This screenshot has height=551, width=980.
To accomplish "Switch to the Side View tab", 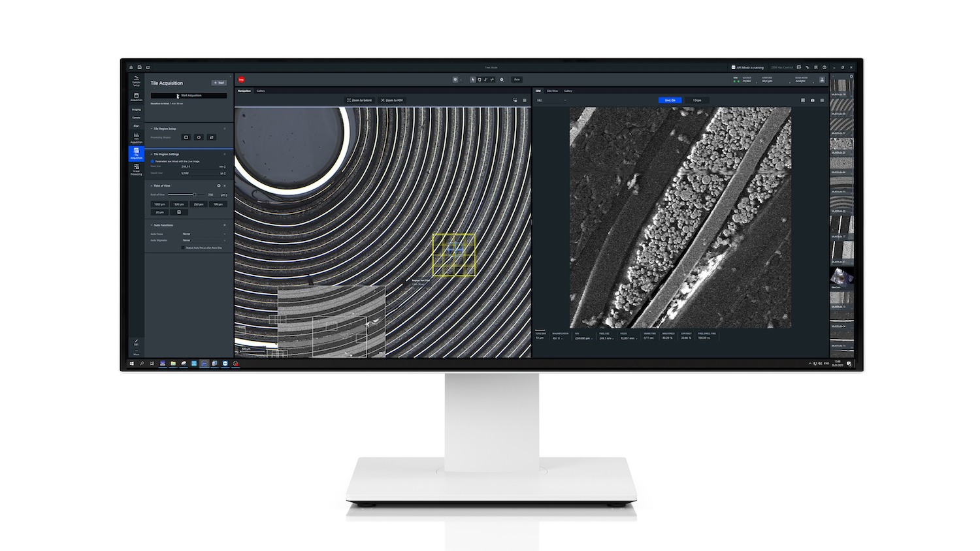I will coord(552,91).
